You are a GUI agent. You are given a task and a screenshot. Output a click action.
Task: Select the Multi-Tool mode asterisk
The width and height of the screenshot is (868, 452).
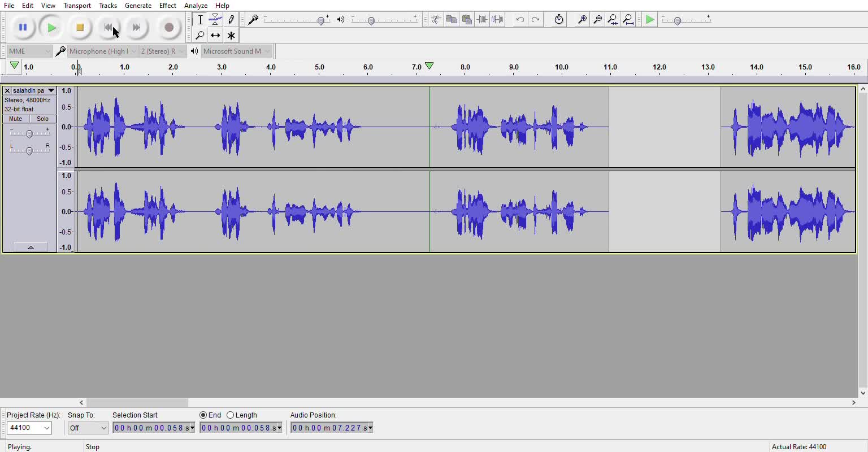(231, 36)
